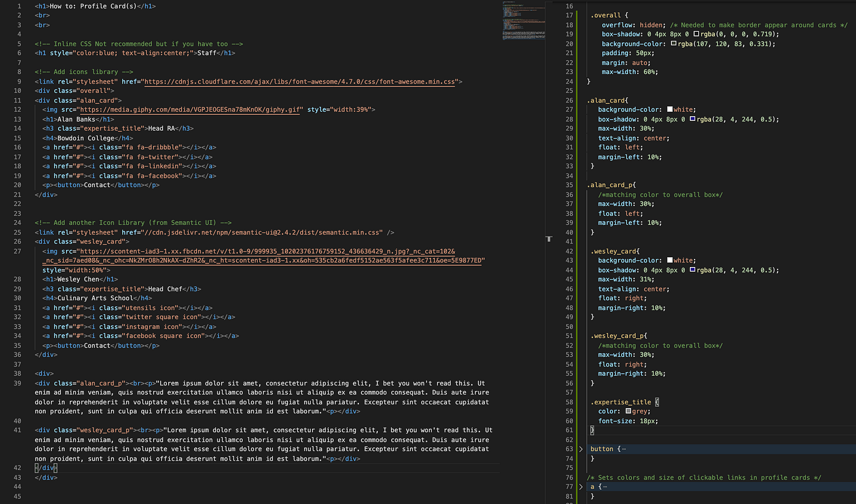
Task: Click line number 76 in the CSS pane
Action: click(x=569, y=477)
